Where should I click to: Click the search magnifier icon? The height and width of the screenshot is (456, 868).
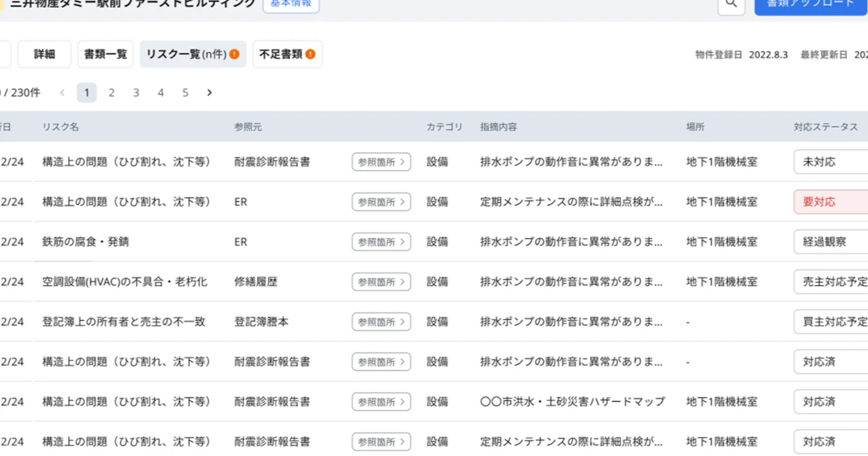click(731, 4)
